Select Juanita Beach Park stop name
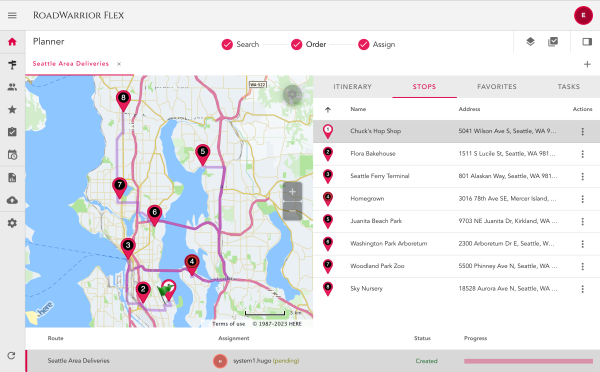 376,221
